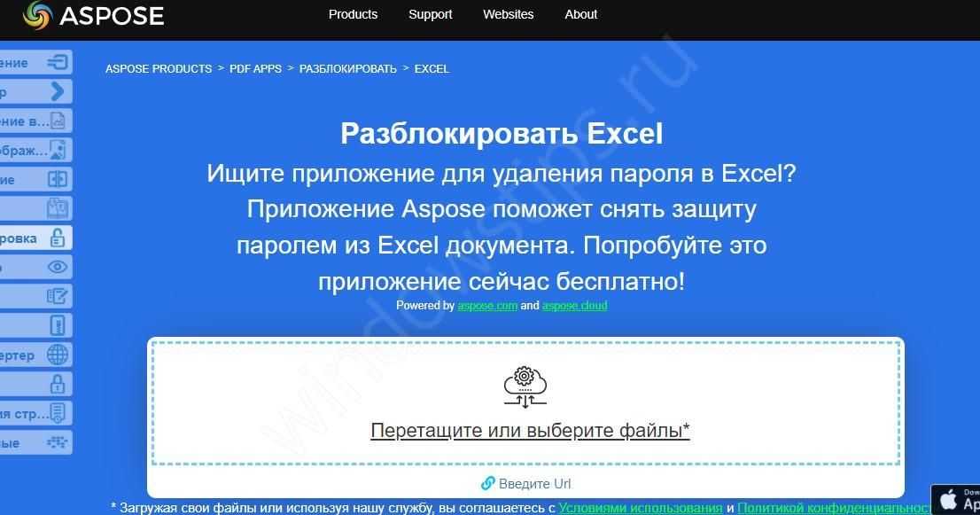Select the unlock padlock sidebar item

(57, 238)
